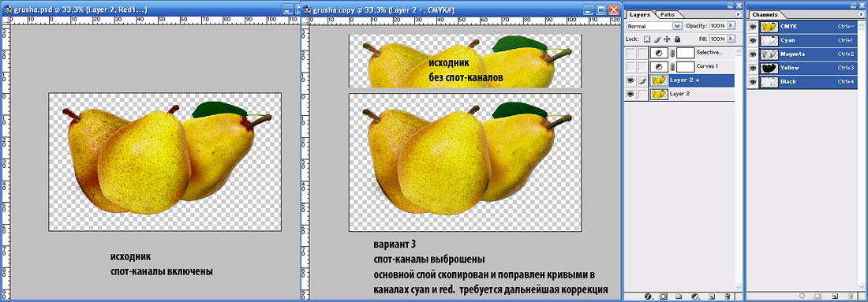Screen dimensions: 868x302
Task: Create a new layer in Layers panel
Action: pyautogui.click(x=712, y=296)
